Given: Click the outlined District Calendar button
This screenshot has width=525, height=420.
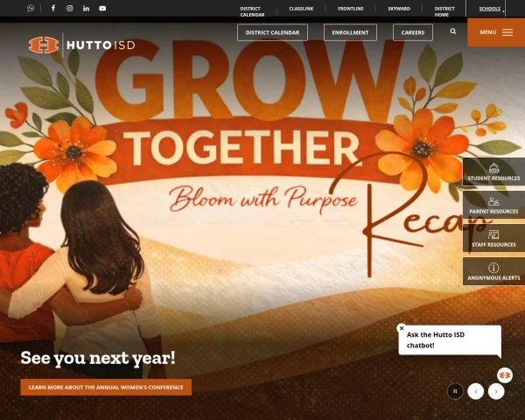Looking at the screenshot, I should coord(272,32).
